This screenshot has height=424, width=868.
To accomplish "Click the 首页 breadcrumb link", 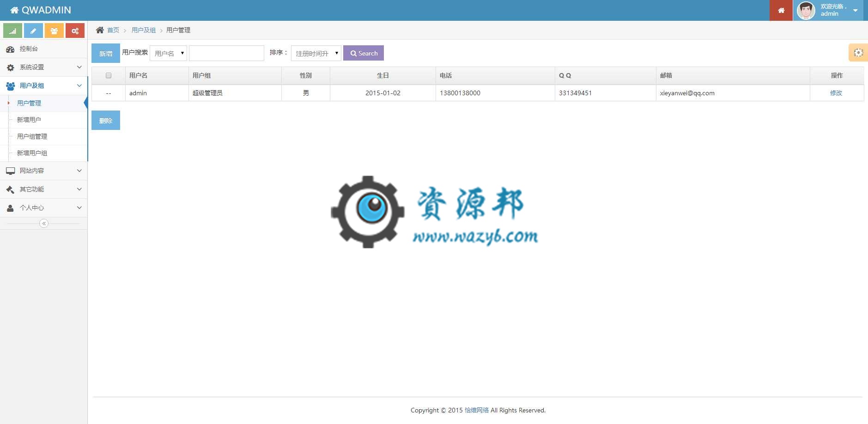I will click(113, 30).
